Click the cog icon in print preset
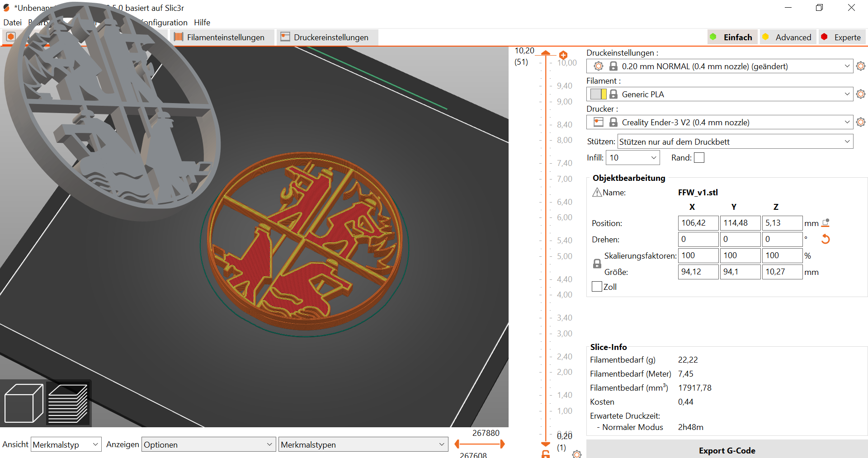 [599, 66]
